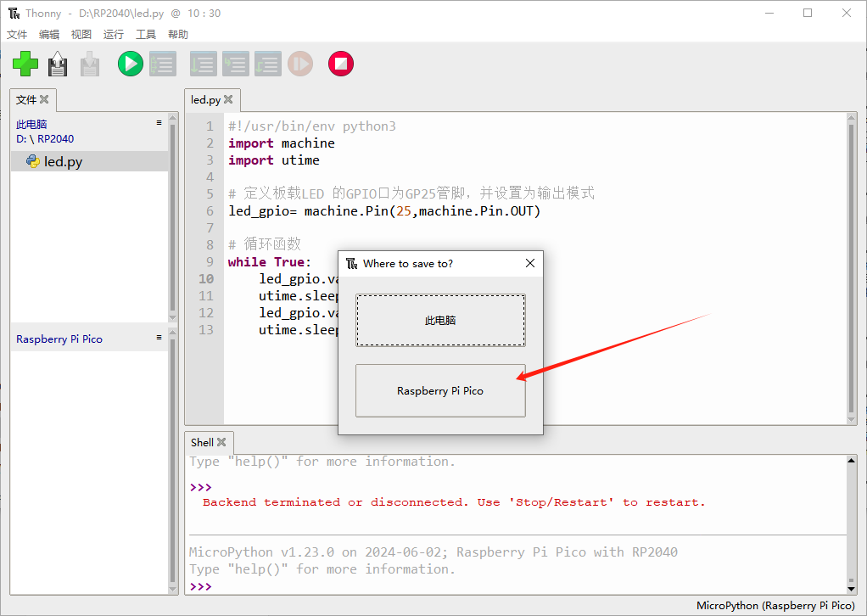Click the last Shell prompt line
Viewport: 867px width, 616px height.
201,586
